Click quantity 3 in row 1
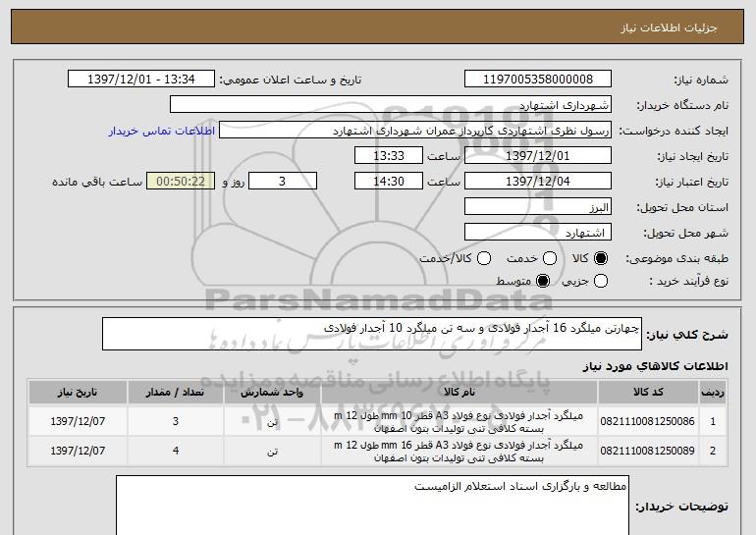The image size is (756, 535). point(176,421)
